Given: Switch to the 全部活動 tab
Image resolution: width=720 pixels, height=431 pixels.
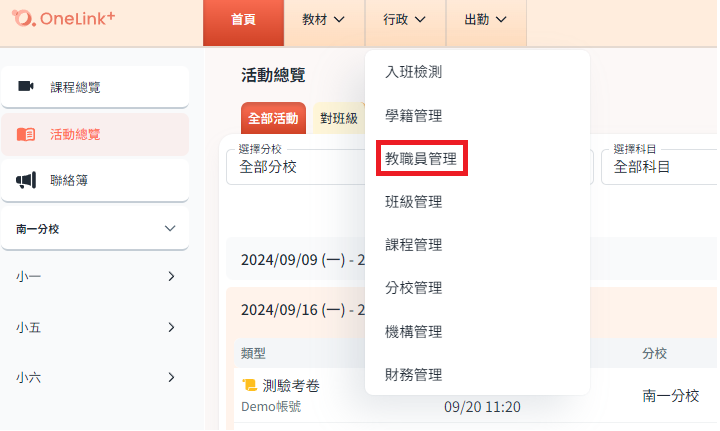Looking at the screenshot, I should pyautogui.click(x=273, y=118).
